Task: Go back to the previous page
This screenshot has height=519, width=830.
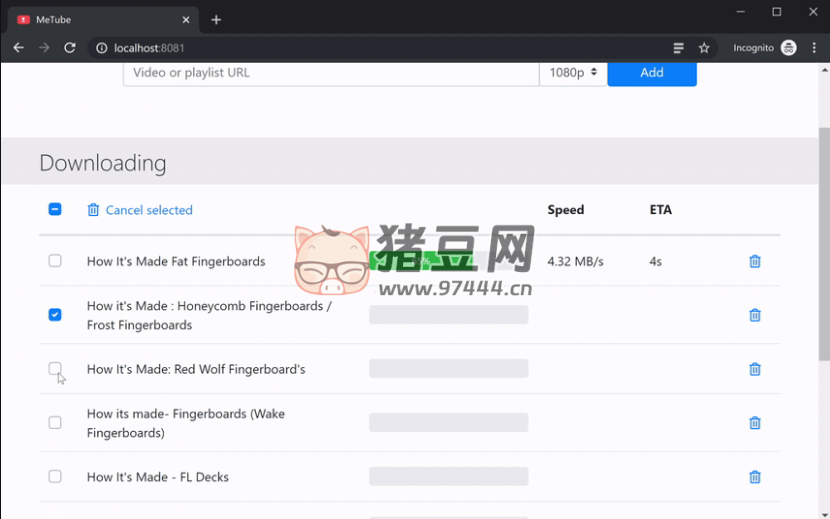Action: click(18, 48)
